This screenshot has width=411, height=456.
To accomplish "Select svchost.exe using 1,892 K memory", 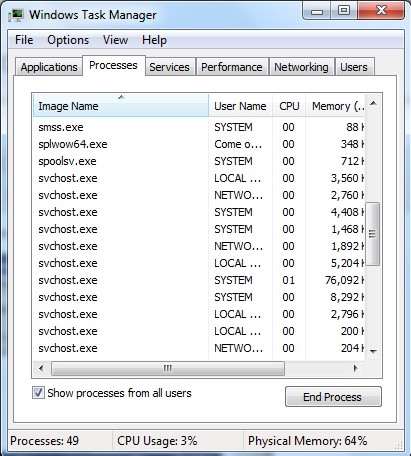I will tap(199, 246).
